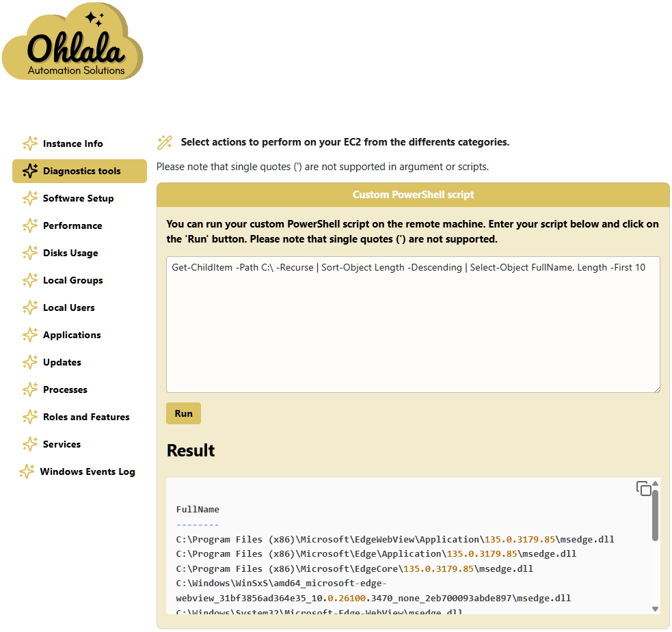672x632 pixels.
Task: Open the Local Groups page
Action: click(x=72, y=280)
